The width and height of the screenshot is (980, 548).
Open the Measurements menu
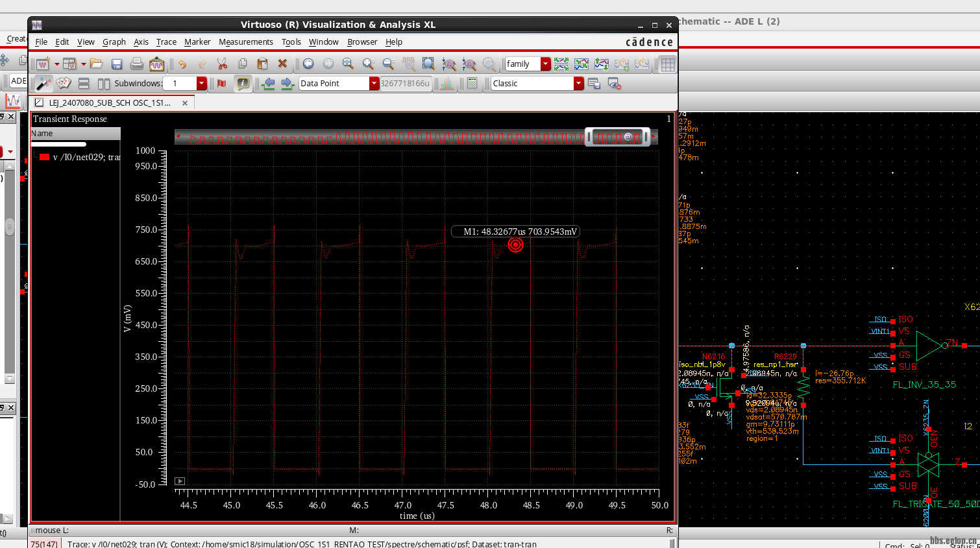246,42
